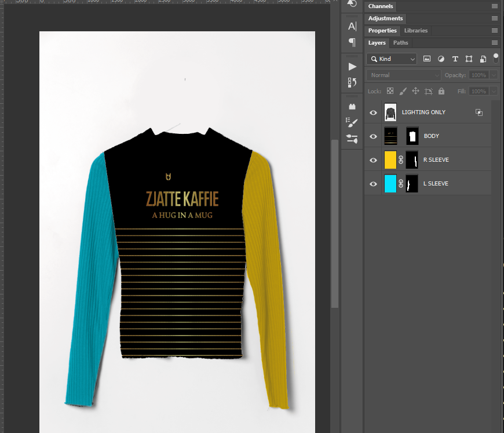
Task: Select the shape layers filter icon
Action: point(469,59)
